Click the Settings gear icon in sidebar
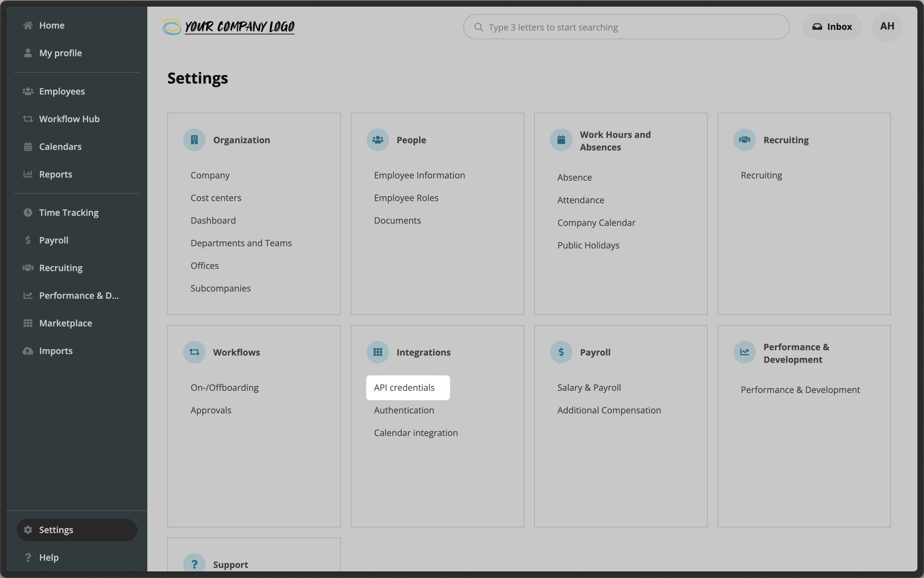Image resolution: width=924 pixels, height=578 pixels. coord(28,530)
